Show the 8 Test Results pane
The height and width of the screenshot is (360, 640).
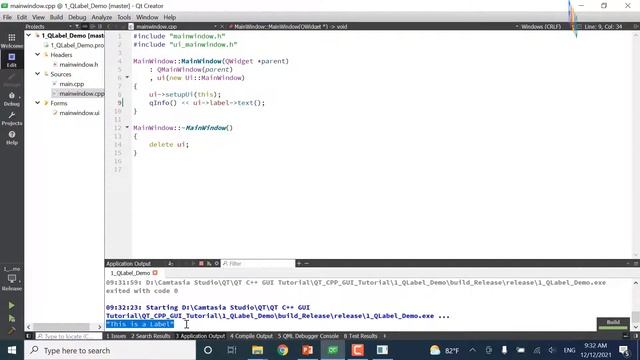click(x=360, y=336)
